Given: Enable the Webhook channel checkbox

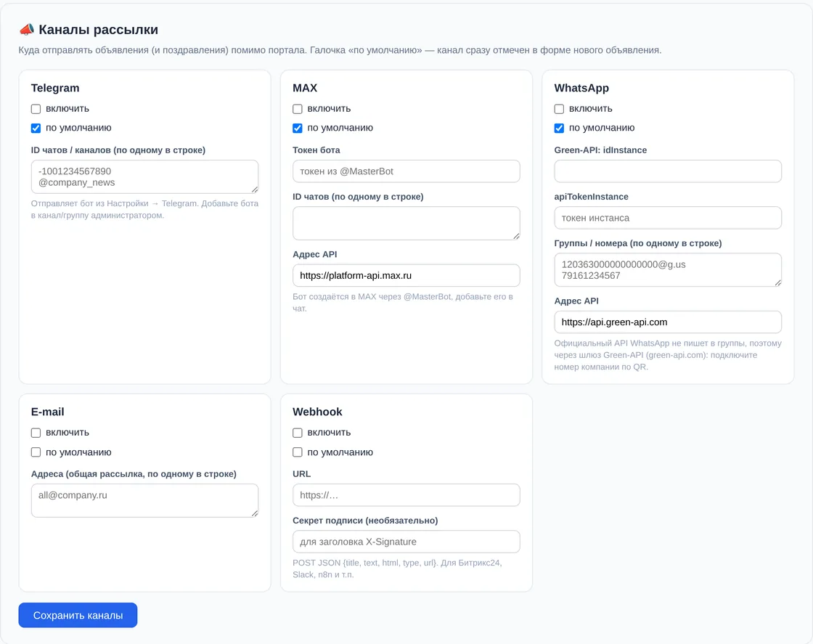Looking at the screenshot, I should click(298, 433).
